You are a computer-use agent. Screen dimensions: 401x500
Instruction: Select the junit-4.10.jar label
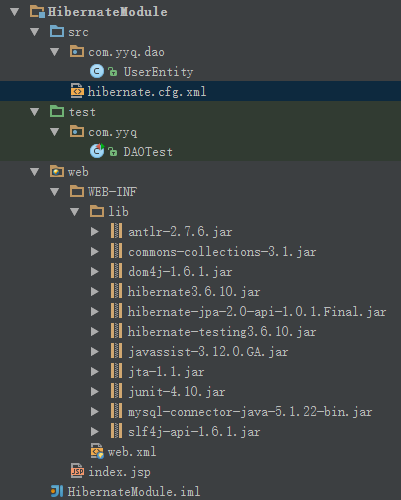click(177, 392)
